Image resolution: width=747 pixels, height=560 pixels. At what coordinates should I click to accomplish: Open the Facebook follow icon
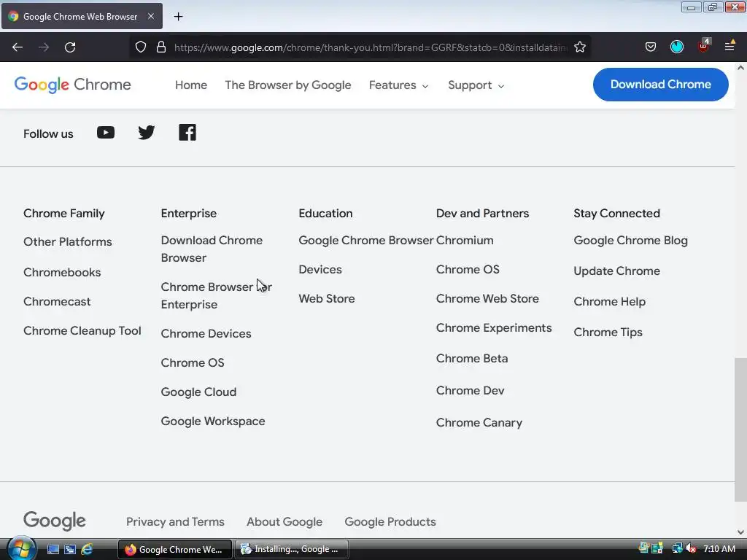187,133
